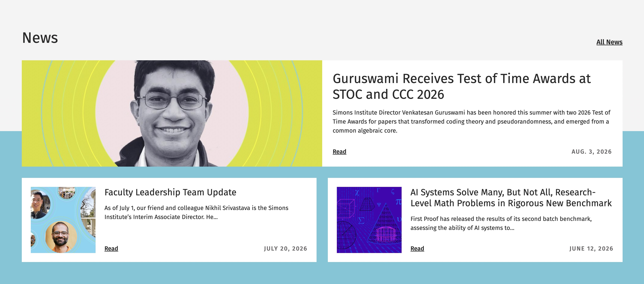Click the date 'AUG. 3, 2026'
The image size is (644, 284).
coord(591,152)
